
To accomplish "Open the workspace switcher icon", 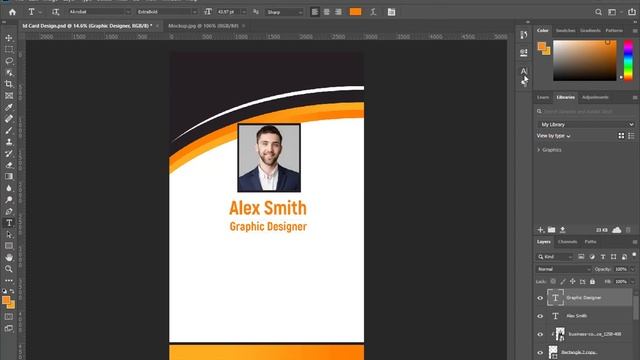I will tap(613, 12).
